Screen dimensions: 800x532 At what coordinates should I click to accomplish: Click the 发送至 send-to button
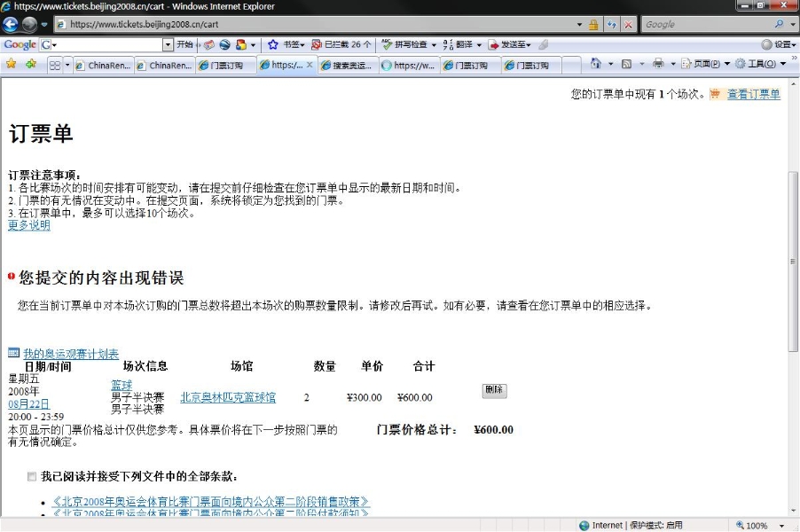[x=510, y=44]
